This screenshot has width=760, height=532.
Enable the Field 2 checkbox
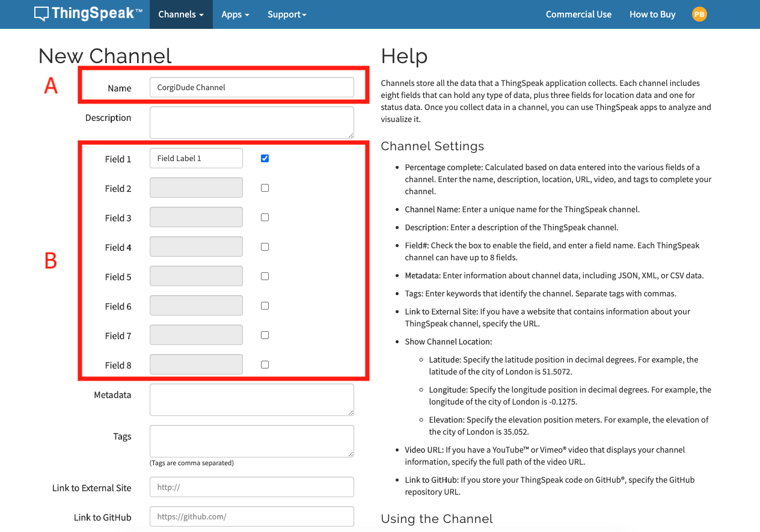[265, 188]
